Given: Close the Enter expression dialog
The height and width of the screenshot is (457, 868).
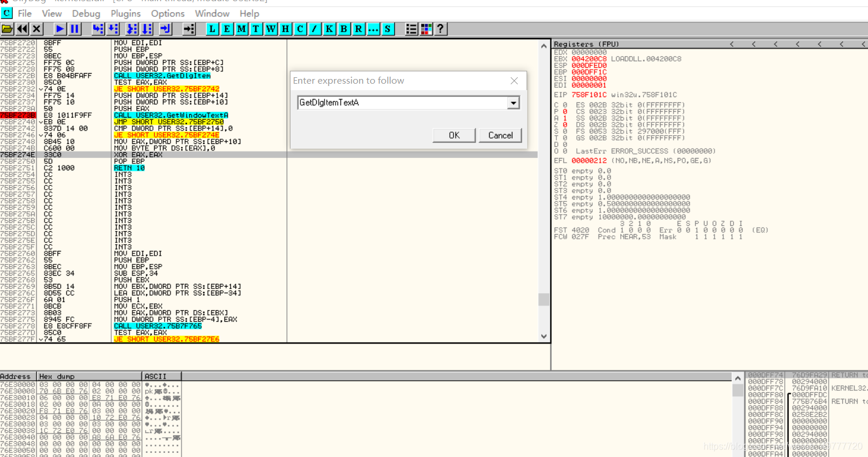Looking at the screenshot, I should tap(514, 81).
